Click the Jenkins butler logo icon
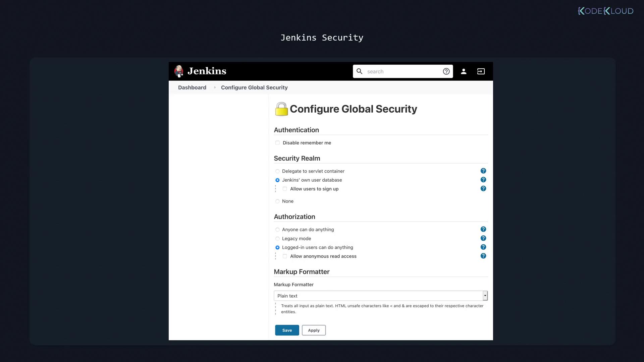 click(179, 71)
